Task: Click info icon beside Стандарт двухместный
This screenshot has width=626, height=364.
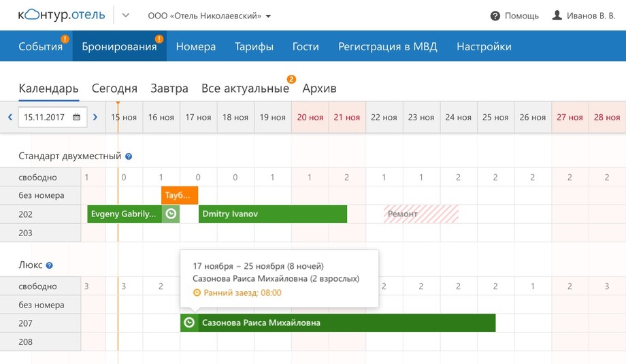Action: click(129, 156)
